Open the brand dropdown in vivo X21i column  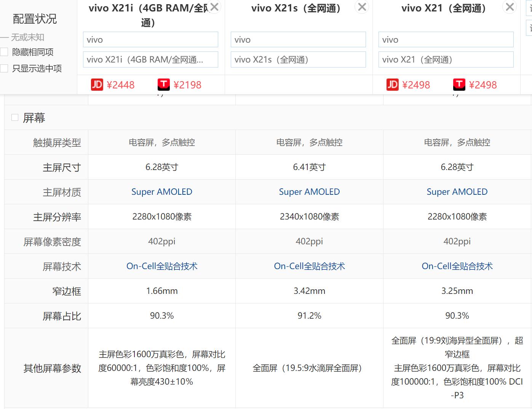(150, 39)
